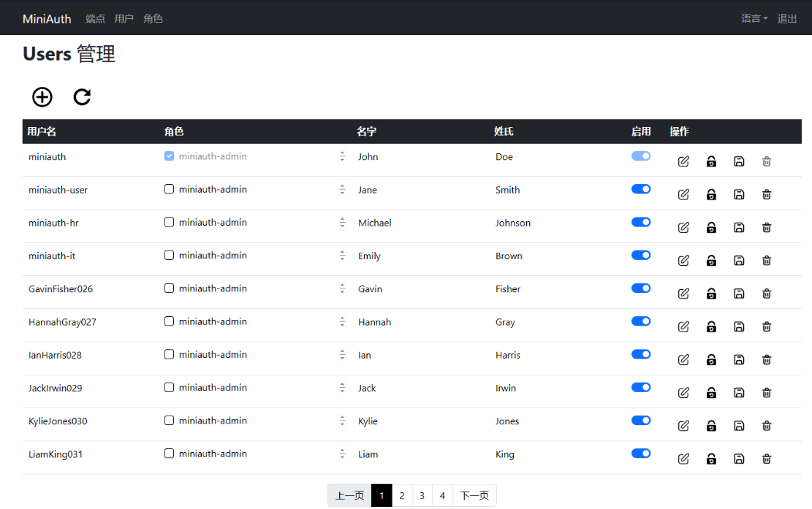Check miniauth-admin role for miniauth-it

tap(169, 255)
